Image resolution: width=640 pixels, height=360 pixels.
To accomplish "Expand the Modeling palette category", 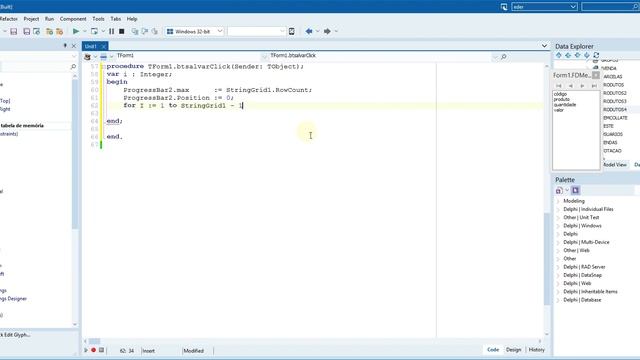I will [558, 201].
